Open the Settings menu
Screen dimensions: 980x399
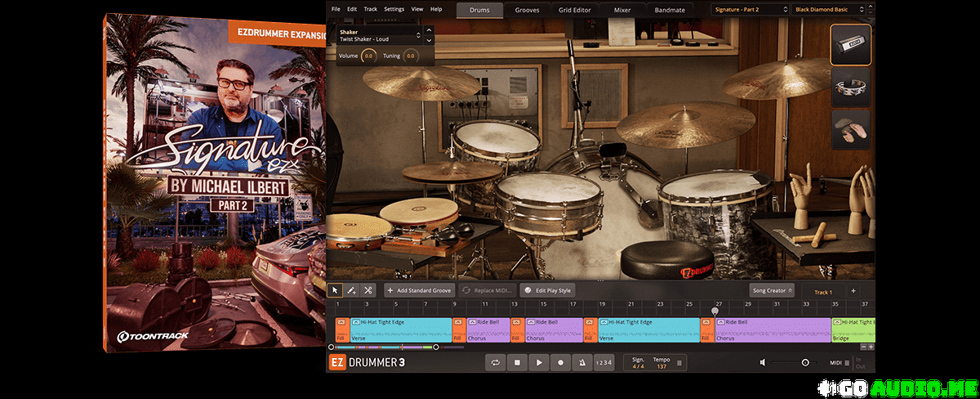coord(394,9)
